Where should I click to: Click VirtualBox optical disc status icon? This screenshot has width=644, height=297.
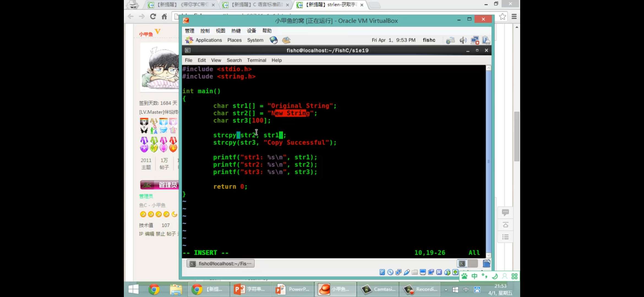[x=390, y=272]
